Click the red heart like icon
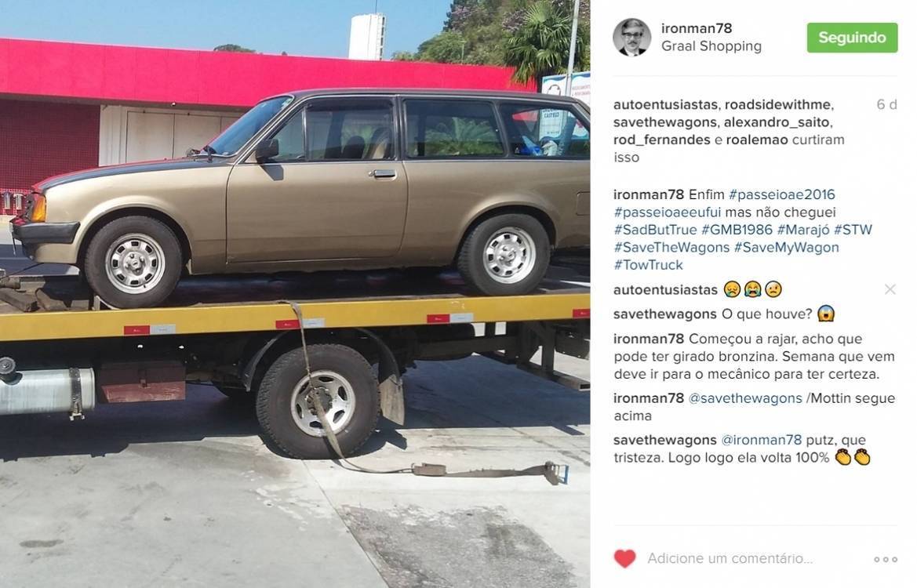This screenshot has width=917, height=588. point(624,559)
